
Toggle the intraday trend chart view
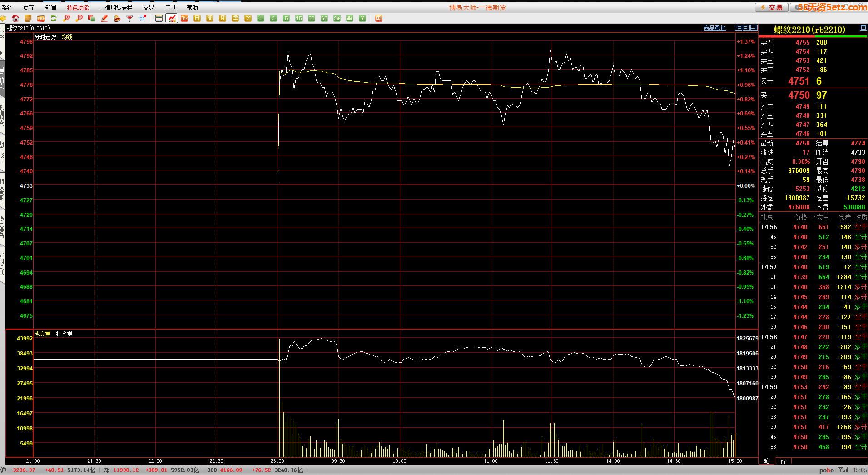(x=172, y=18)
